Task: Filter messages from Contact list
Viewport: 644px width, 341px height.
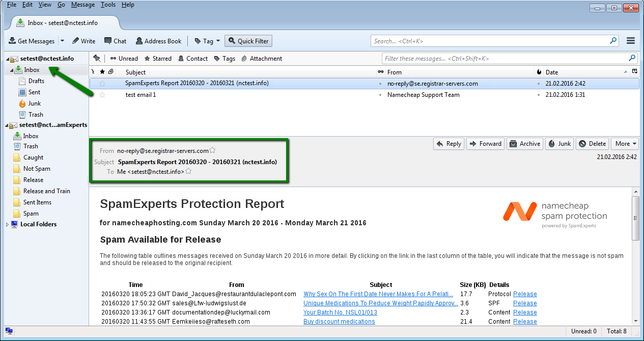Action: tap(193, 59)
